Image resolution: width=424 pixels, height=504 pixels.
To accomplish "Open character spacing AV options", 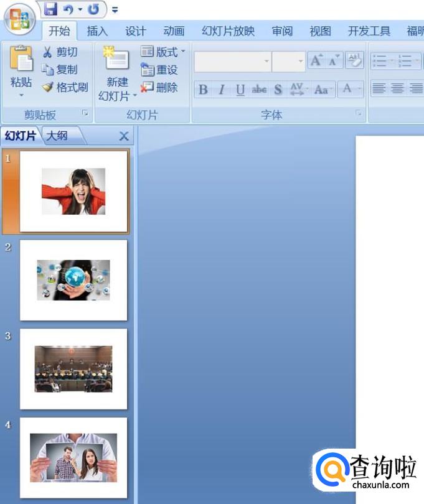I will 298,90.
